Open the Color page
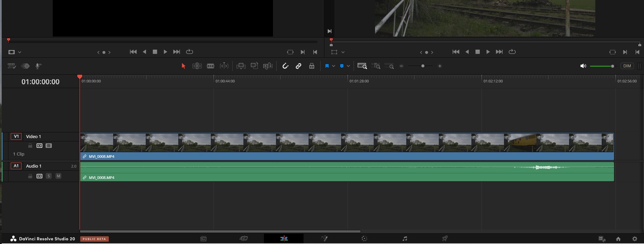Viewport: 644px width, 244px height. point(364,239)
